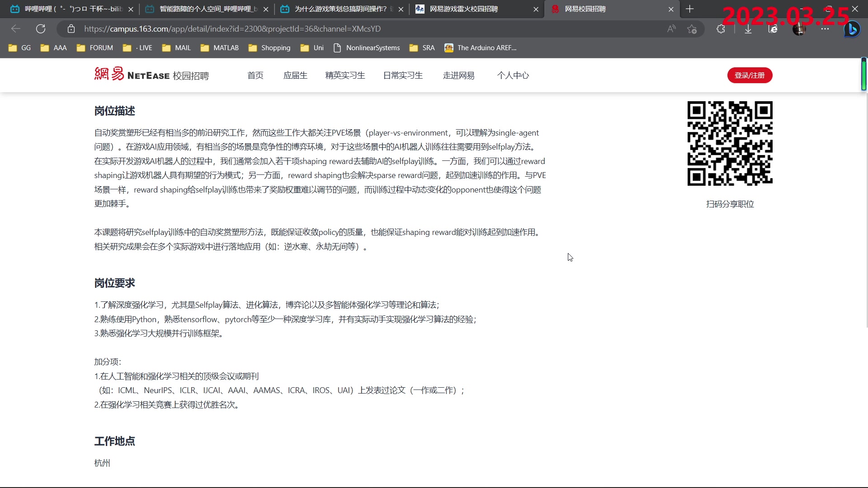Click the 岗位要求 heading
This screenshot has height=488, width=868.
(x=114, y=283)
